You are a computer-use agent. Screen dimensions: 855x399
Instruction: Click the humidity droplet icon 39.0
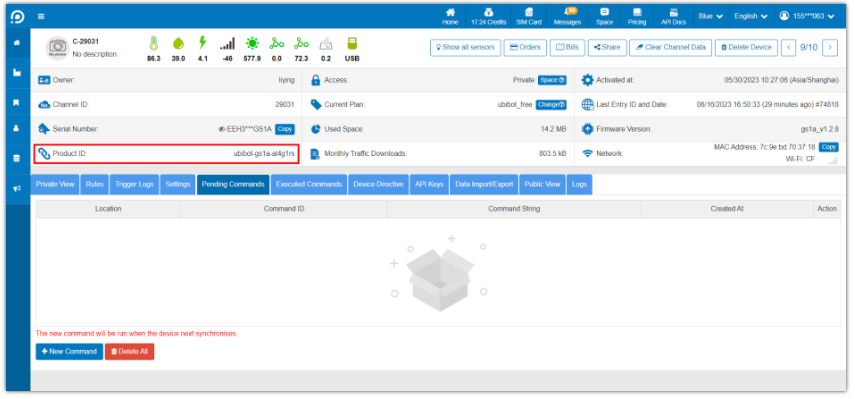[178, 43]
